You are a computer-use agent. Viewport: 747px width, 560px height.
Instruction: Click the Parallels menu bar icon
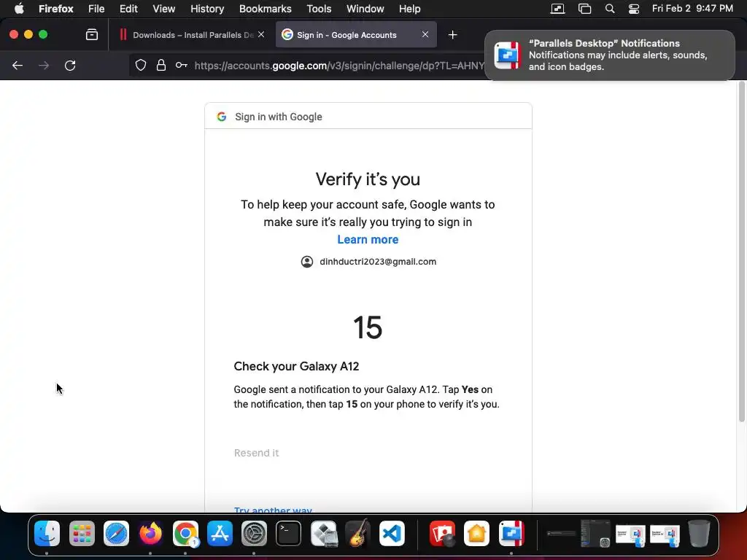coord(557,9)
